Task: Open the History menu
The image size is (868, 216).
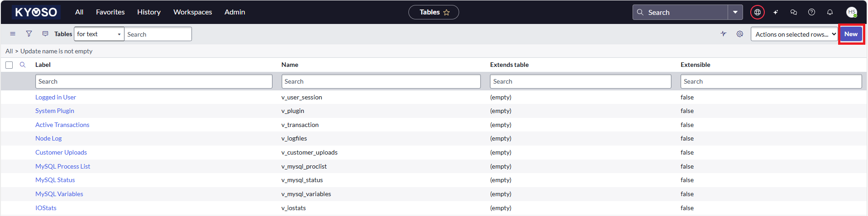Action: (x=149, y=12)
